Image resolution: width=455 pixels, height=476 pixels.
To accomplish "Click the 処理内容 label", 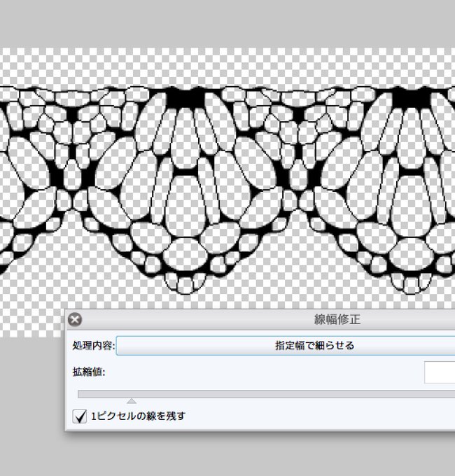I will coord(94,346).
